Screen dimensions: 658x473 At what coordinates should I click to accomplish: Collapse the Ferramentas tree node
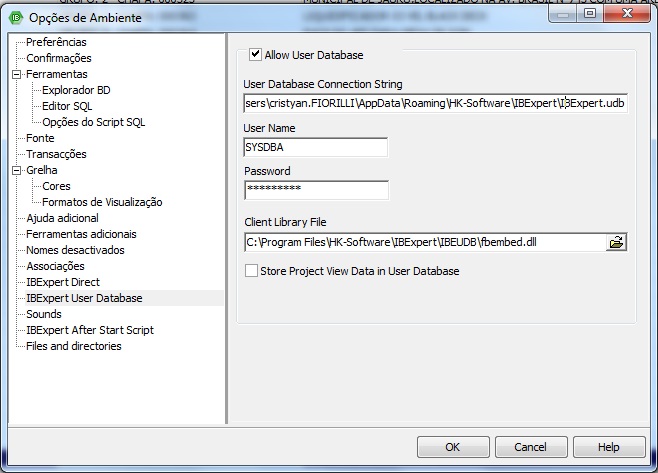pyautogui.click(x=16, y=74)
